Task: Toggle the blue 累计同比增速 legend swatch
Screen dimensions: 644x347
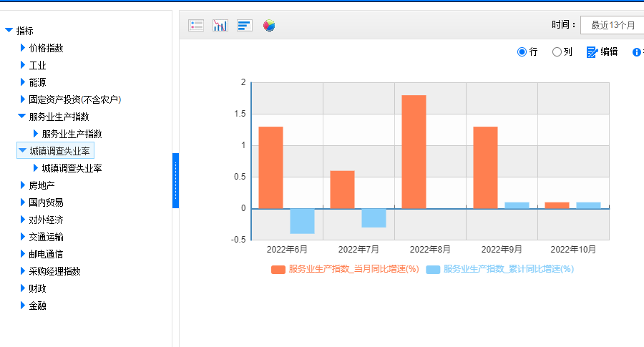Action: tap(433, 270)
